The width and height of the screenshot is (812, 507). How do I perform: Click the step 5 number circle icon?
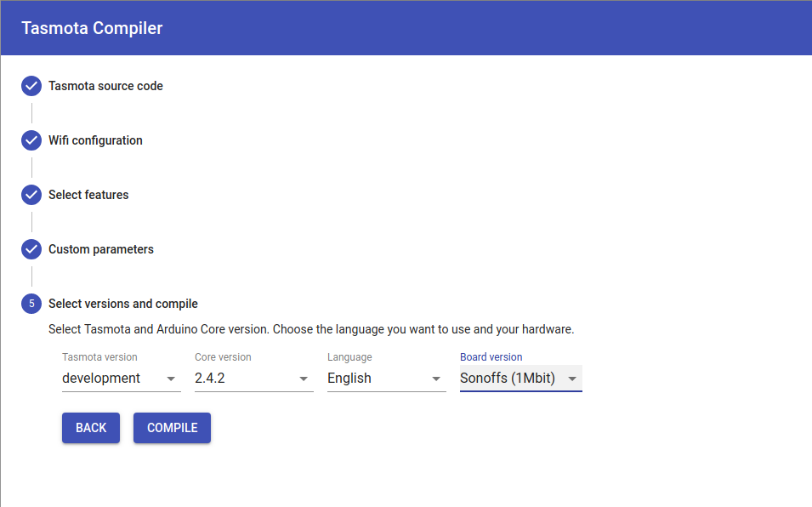[31, 304]
